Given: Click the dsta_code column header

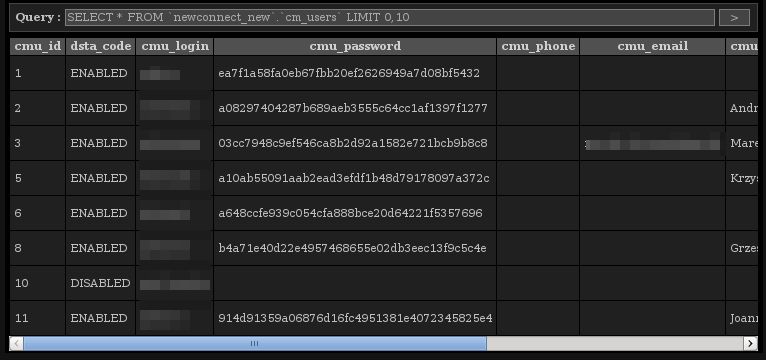Looking at the screenshot, I should click(x=101, y=46).
